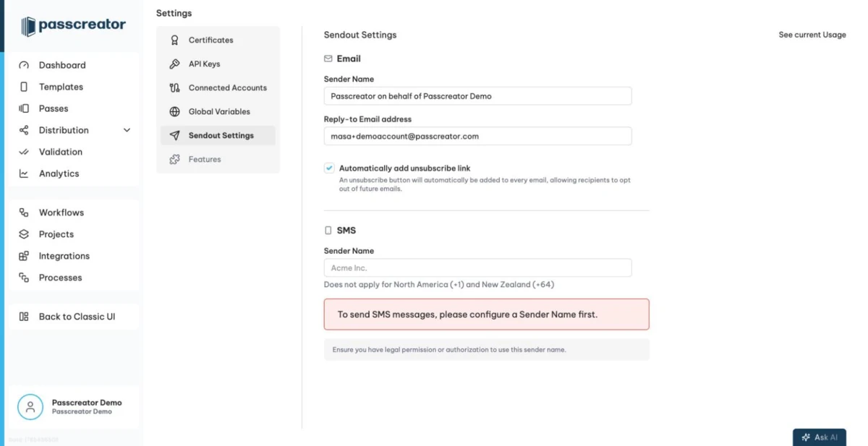868x446 pixels.
Task: Click the API Keys key icon
Action: tap(174, 64)
